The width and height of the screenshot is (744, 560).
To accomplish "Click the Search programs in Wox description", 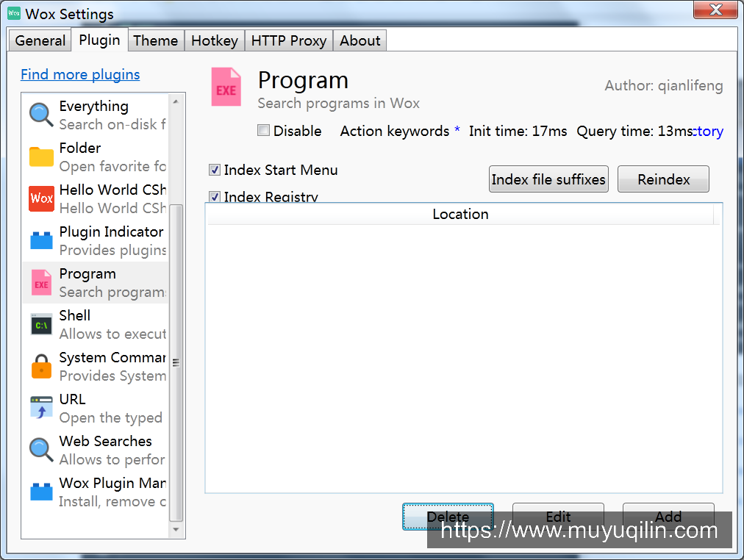I will [339, 103].
